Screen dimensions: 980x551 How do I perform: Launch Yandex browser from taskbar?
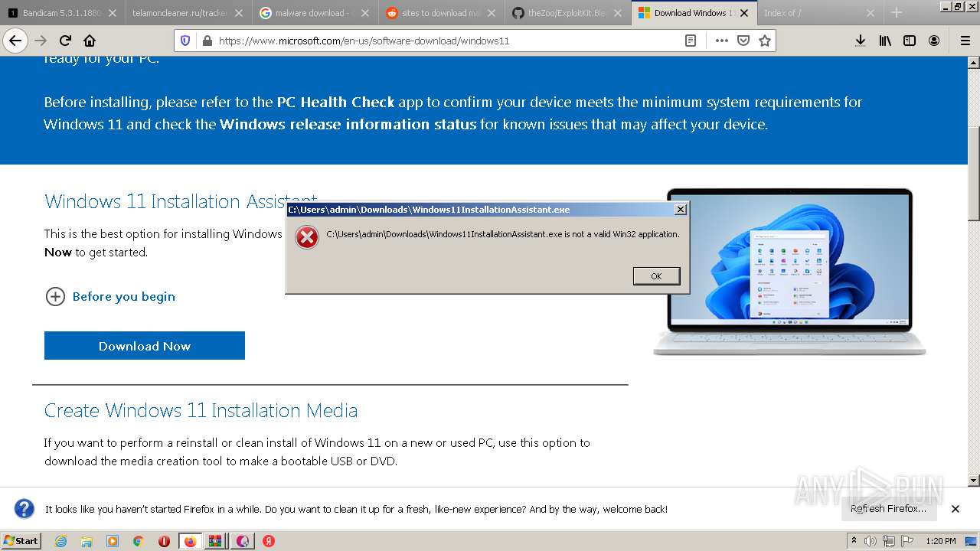click(x=269, y=541)
